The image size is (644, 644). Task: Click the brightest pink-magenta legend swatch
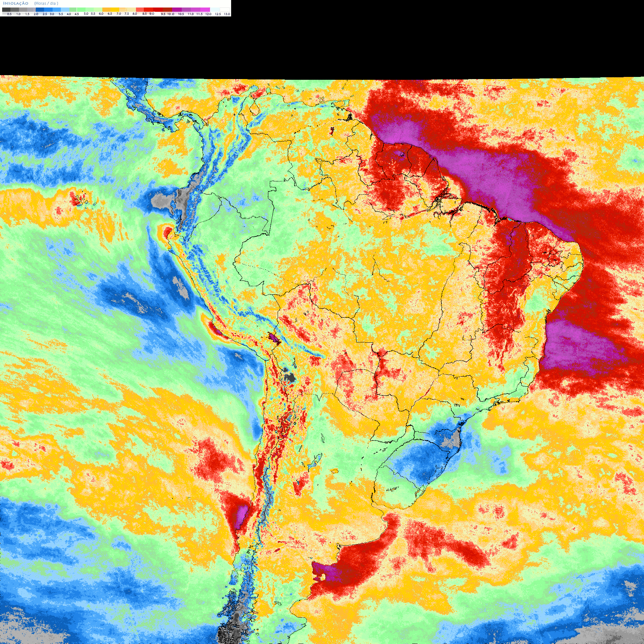pos(205,10)
